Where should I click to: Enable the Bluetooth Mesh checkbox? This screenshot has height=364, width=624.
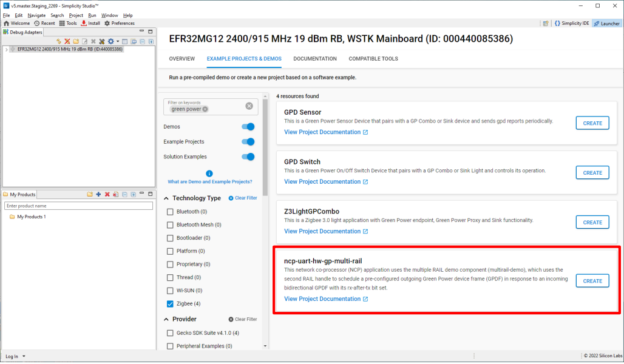[171, 224]
